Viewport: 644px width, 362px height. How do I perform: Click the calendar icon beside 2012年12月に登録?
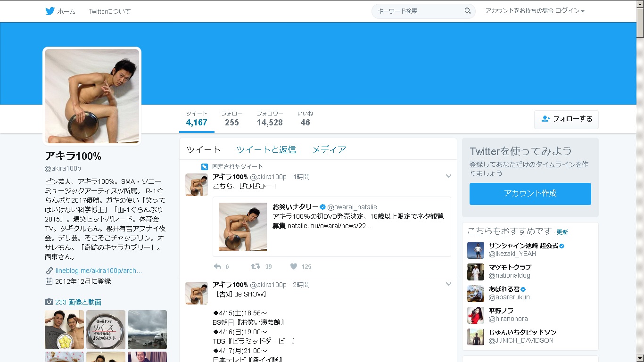(x=49, y=281)
